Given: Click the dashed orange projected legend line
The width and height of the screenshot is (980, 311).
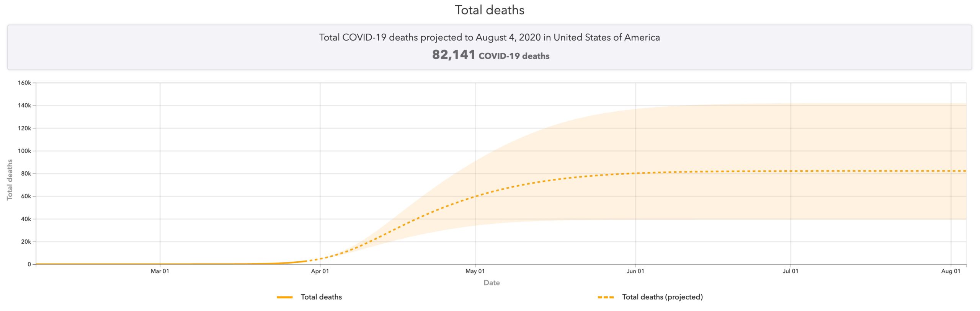Looking at the screenshot, I should click(x=606, y=297).
